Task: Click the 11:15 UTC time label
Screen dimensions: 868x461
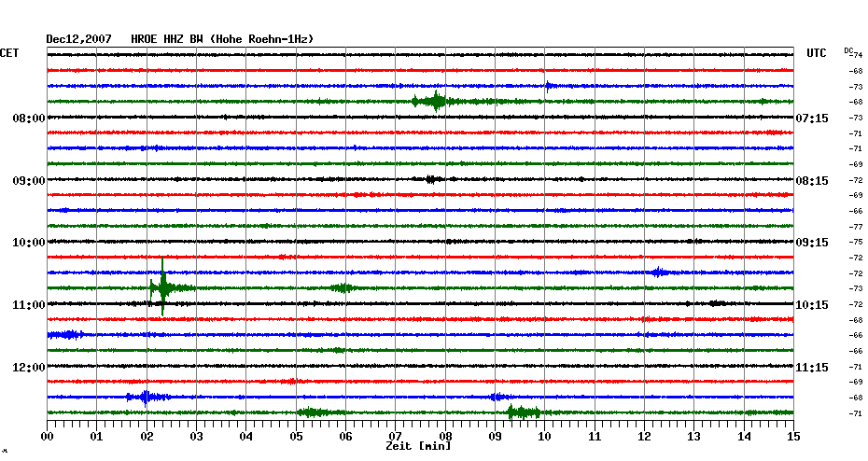Action: (x=812, y=368)
